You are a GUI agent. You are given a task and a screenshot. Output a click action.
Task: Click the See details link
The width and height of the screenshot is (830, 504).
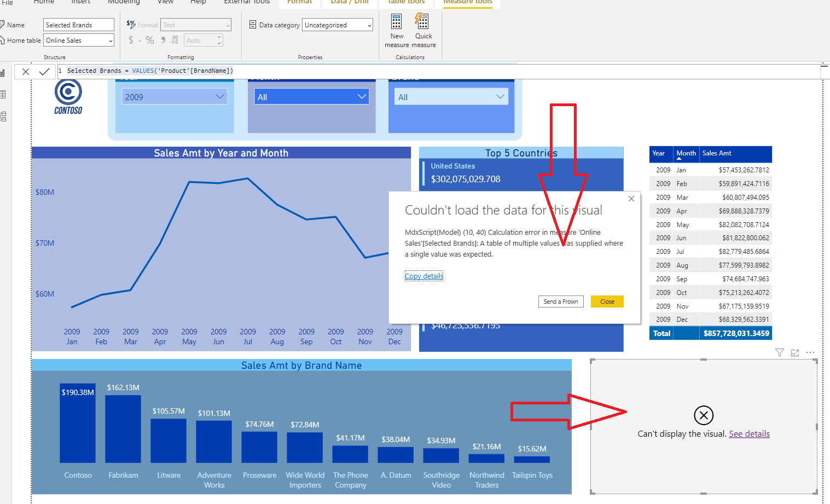tap(749, 433)
